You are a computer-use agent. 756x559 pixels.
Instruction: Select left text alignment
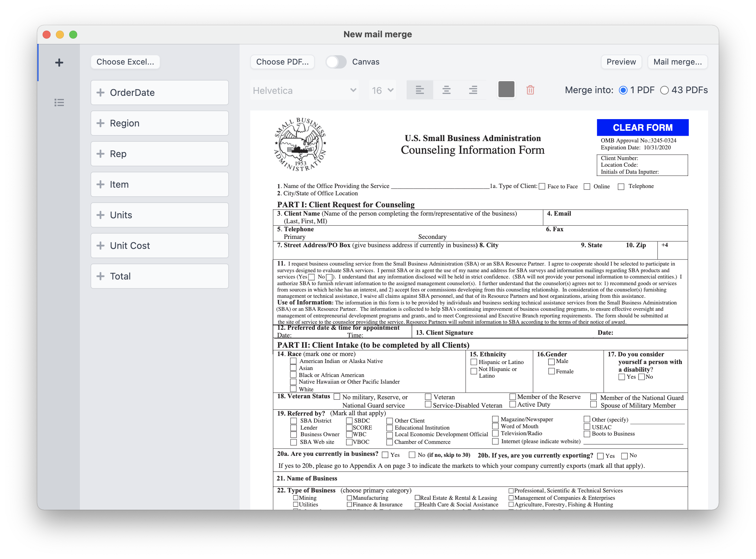click(420, 90)
